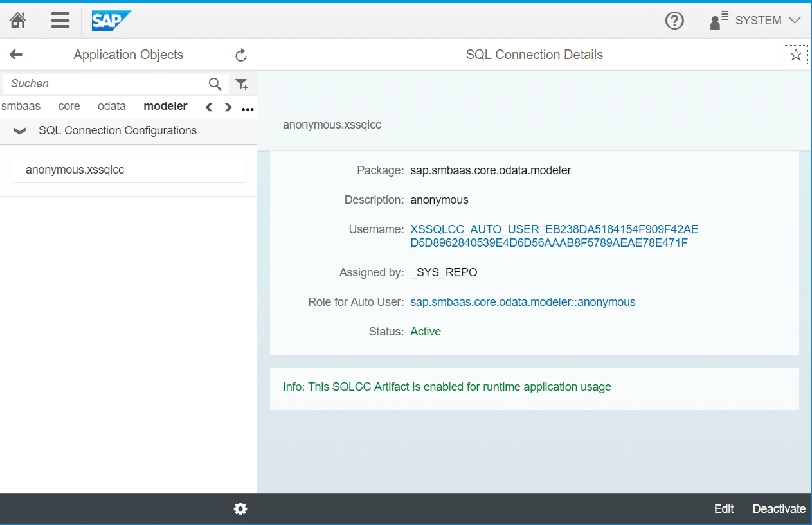Open the Help question mark icon

click(x=674, y=21)
